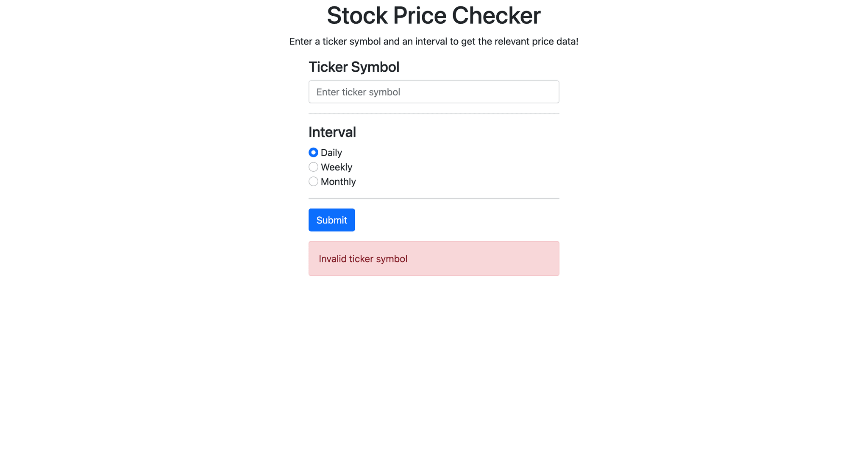Click the Ticker Symbol section heading
The width and height of the screenshot is (868, 461).
(x=354, y=67)
